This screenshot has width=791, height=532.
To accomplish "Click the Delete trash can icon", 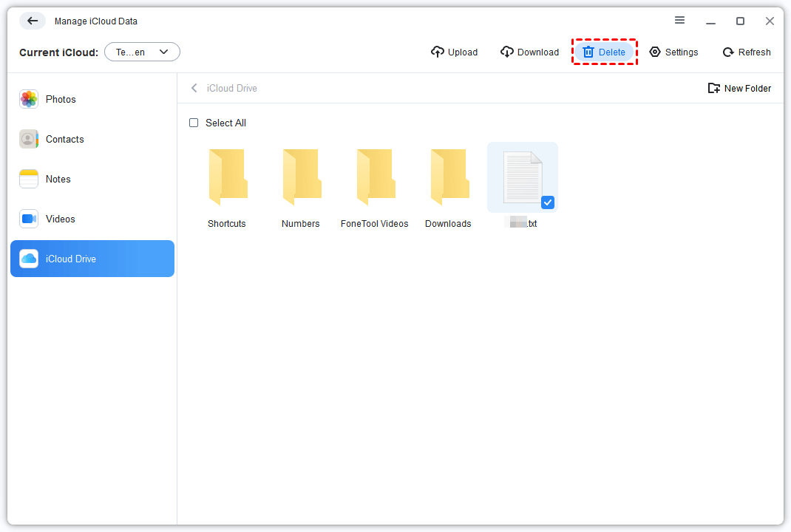I will pyautogui.click(x=588, y=52).
